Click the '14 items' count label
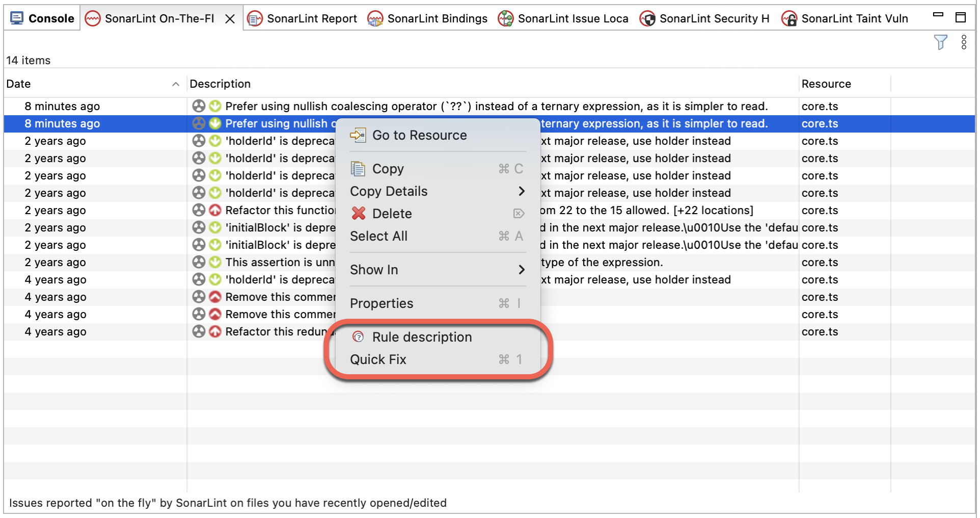 coord(29,60)
